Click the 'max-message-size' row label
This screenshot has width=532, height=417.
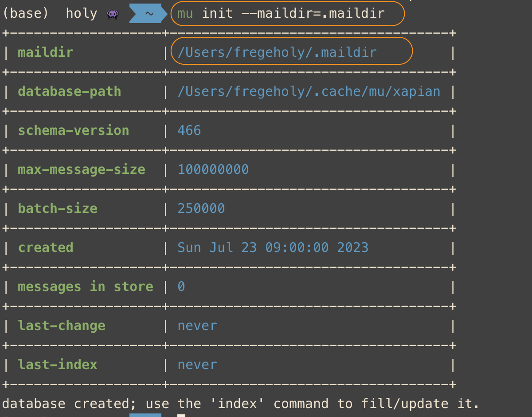[x=81, y=169]
